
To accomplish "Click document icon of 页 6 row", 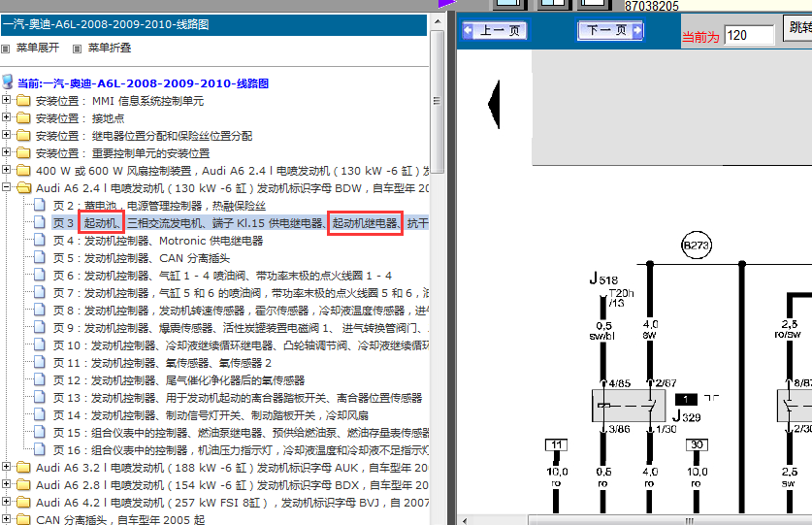I will 40,275.
